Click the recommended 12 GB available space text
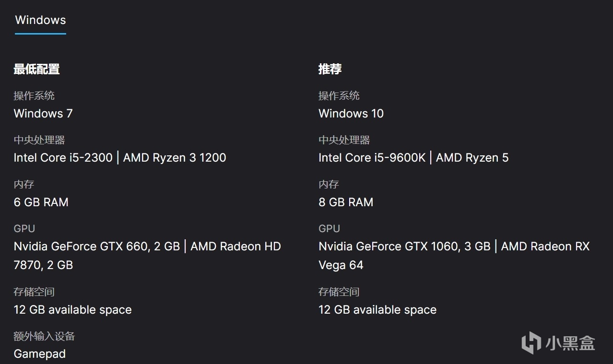Image resolution: width=613 pixels, height=364 pixels. pos(377,310)
